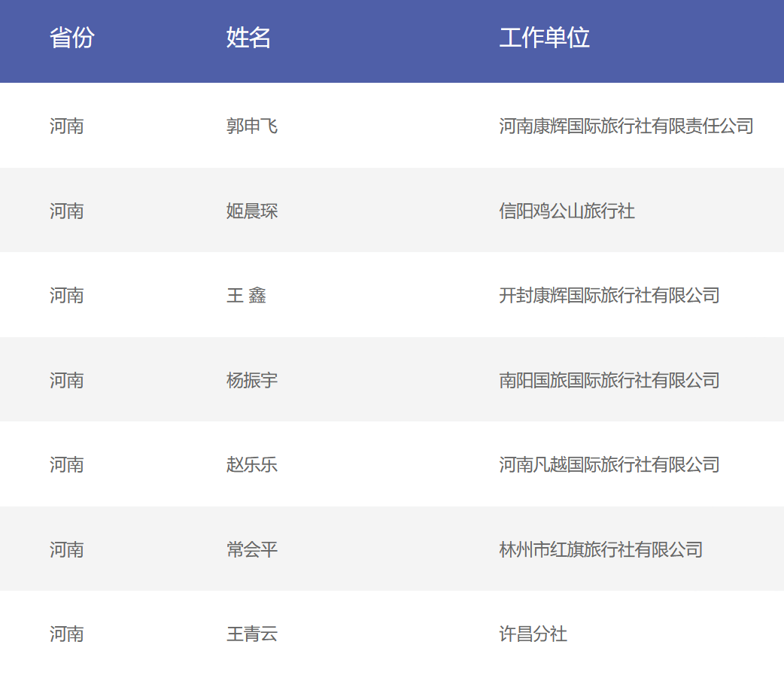Select the name 常会平

pos(252,550)
